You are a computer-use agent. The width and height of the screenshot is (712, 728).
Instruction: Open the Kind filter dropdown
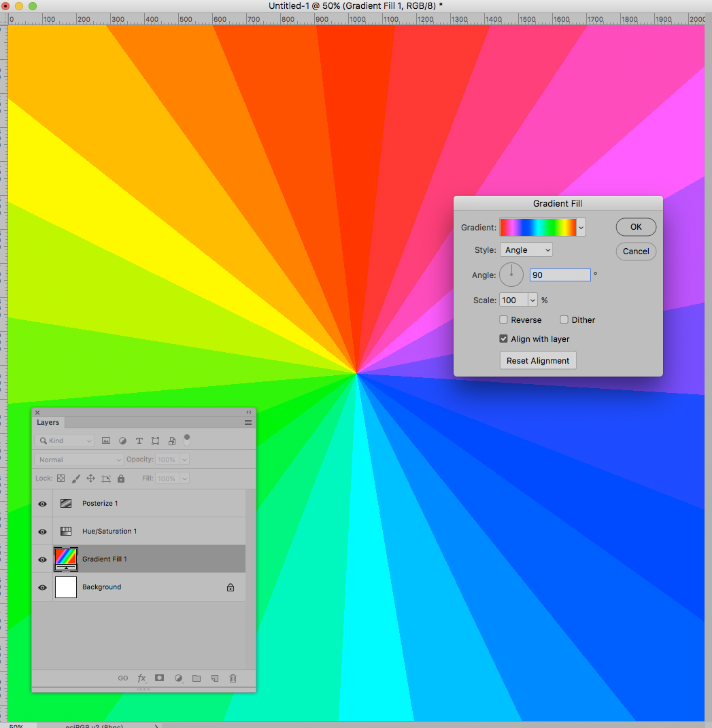64,440
